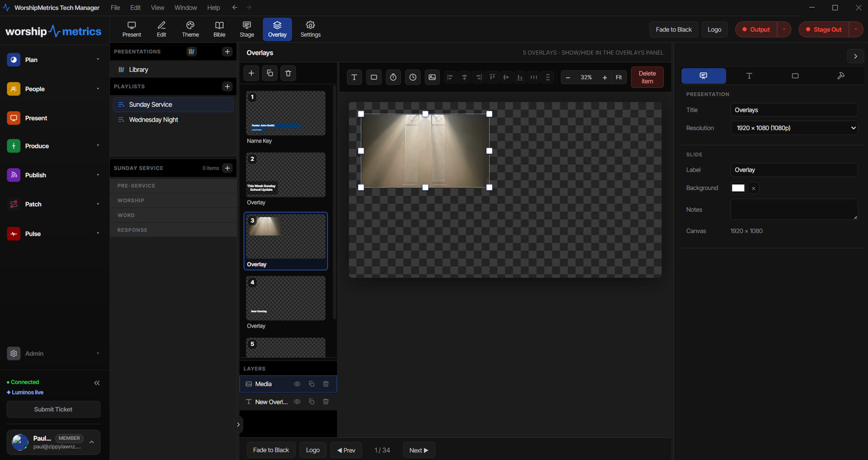868x460 pixels.
Task: Delete the New Overl... text layer
Action: click(325, 402)
